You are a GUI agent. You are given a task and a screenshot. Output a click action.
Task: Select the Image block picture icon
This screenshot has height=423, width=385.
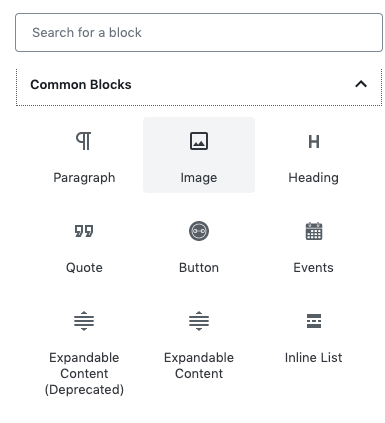[199, 141]
